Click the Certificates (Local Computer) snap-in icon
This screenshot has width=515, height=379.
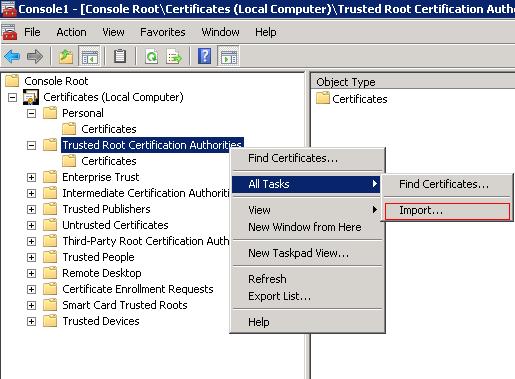click(31, 97)
